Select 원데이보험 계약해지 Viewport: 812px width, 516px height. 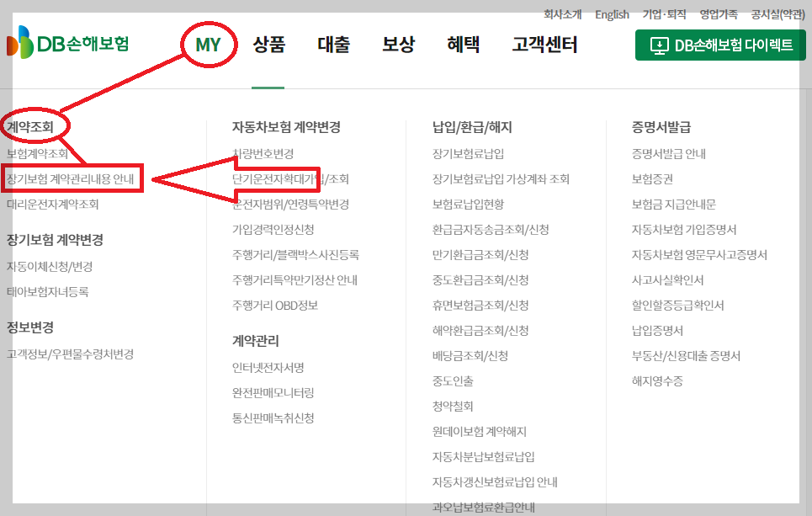[480, 432]
